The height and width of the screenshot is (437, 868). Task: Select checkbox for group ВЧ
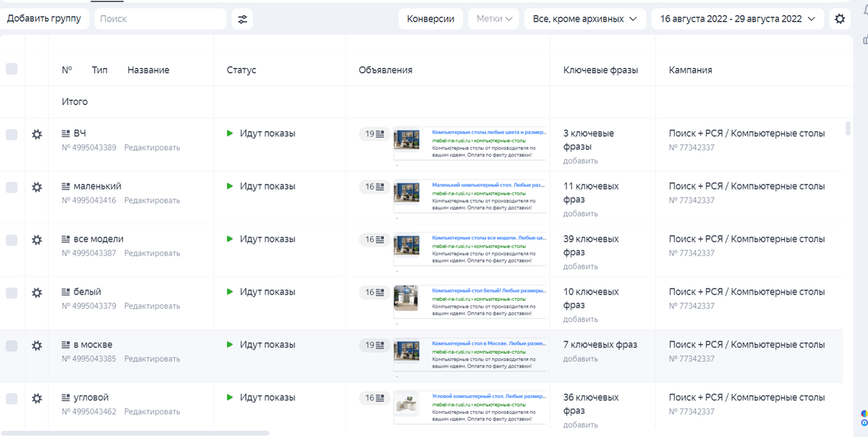coord(12,135)
